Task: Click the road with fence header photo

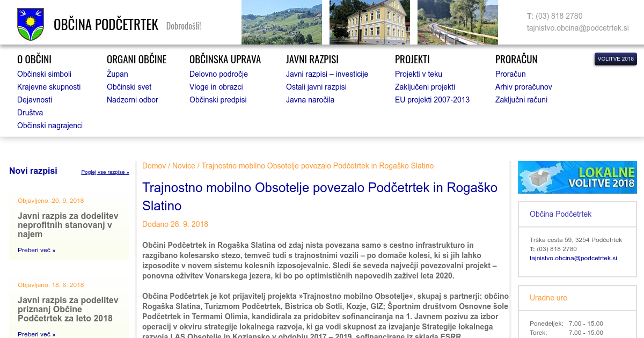Action: coord(457,22)
